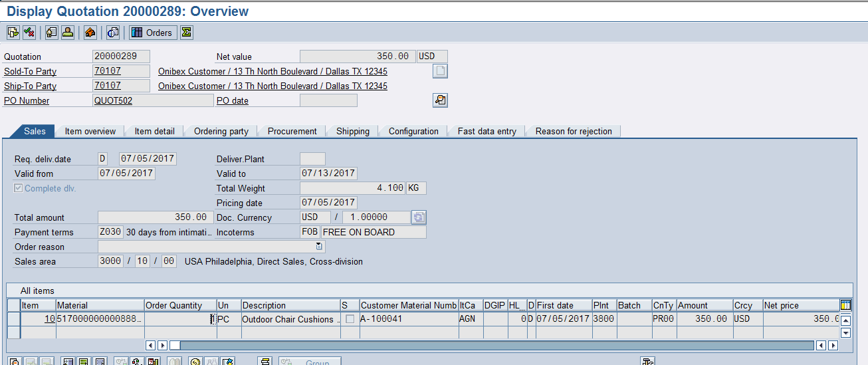Switch to the Item overview tab
Image resolution: width=868 pixels, height=365 pixels.
tap(90, 131)
